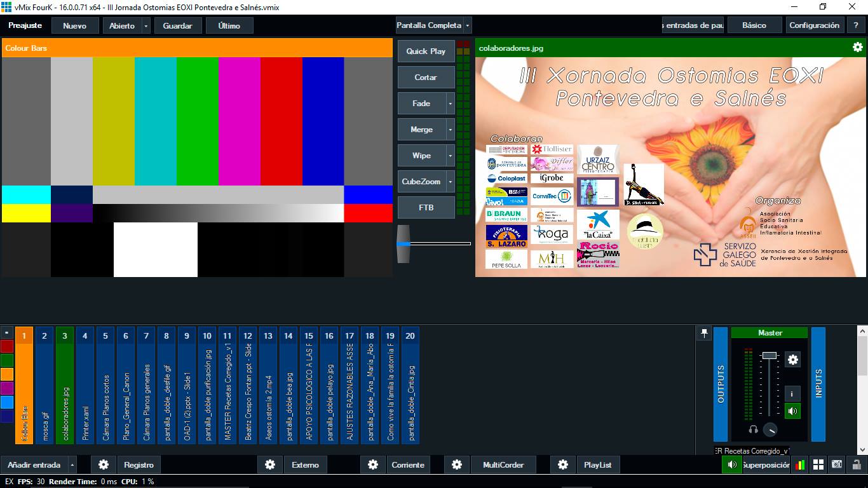
Task: Toggle the padlock lock icon
Action: [x=856, y=465]
